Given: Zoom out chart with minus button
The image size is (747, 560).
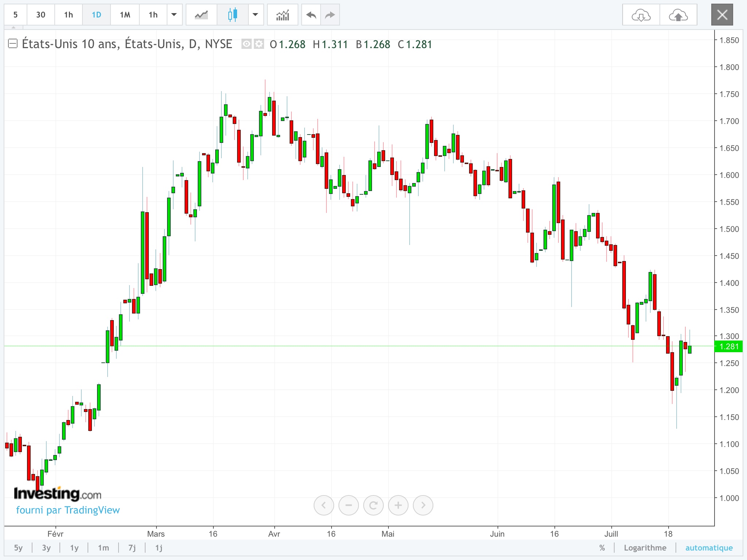Looking at the screenshot, I should (x=348, y=505).
